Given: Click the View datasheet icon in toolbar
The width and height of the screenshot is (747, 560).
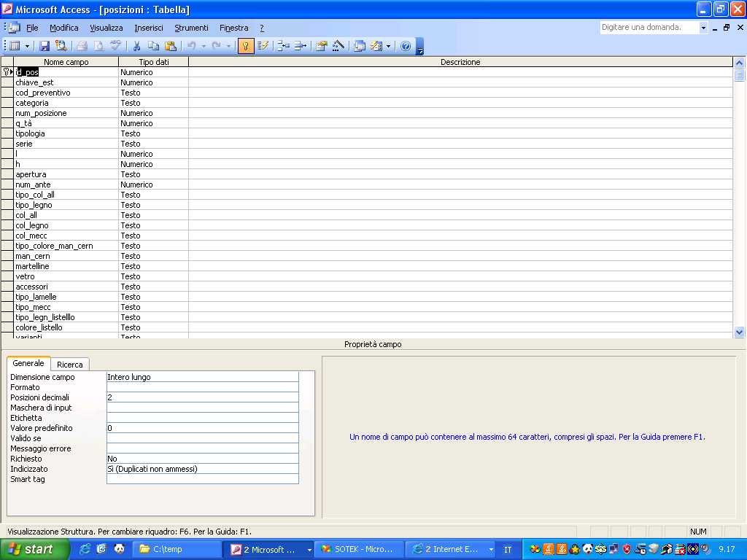Looking at the screenshot, I should (x=15, y=46).
